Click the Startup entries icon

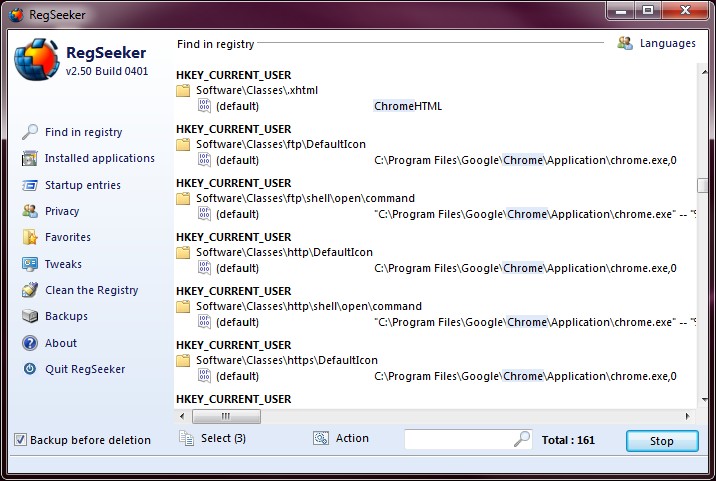coord(30,185)
